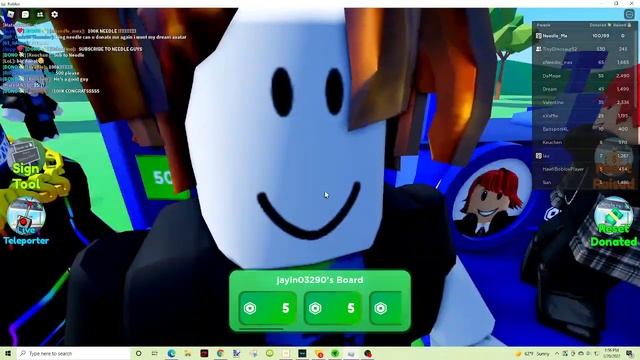Click the jayin03290's Board title
Screen dimensions: 640x360
click(320, 280)
